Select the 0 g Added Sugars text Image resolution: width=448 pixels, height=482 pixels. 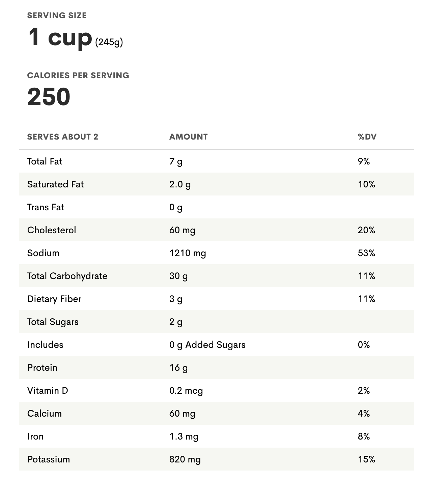coord(207,345)
